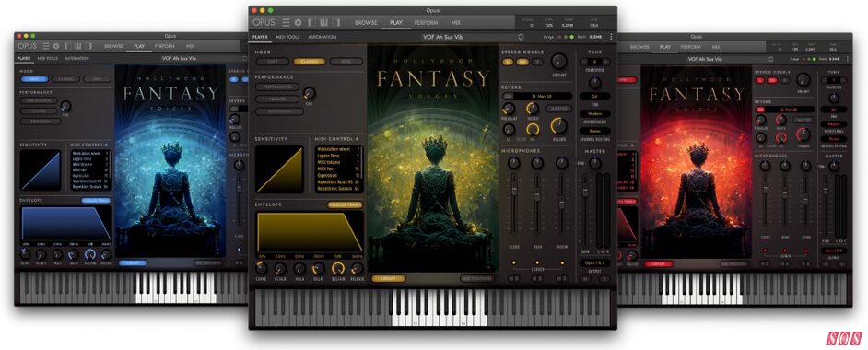This screenshot has height=350, width=868.
Task: Toggle Portamento performance in center window
Action: 277,87
